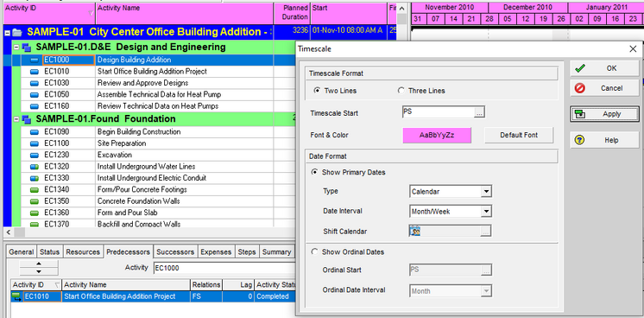
Task: Click the activity icon for EC1100
Action: (35, 143)
